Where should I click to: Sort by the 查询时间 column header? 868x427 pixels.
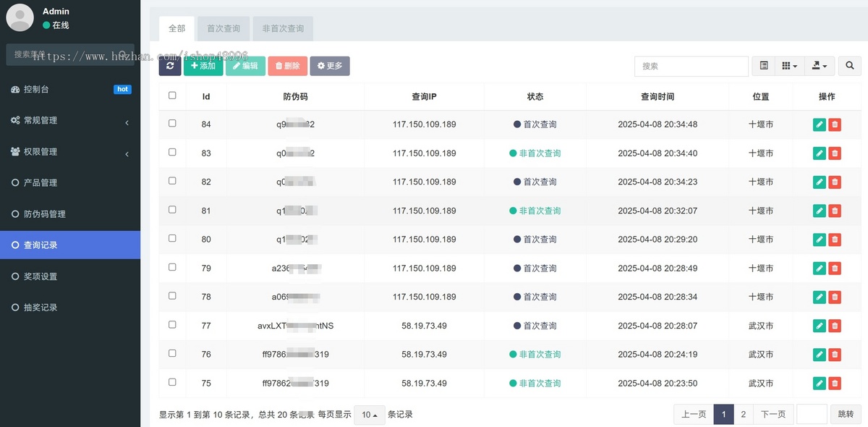pos(658,96)
